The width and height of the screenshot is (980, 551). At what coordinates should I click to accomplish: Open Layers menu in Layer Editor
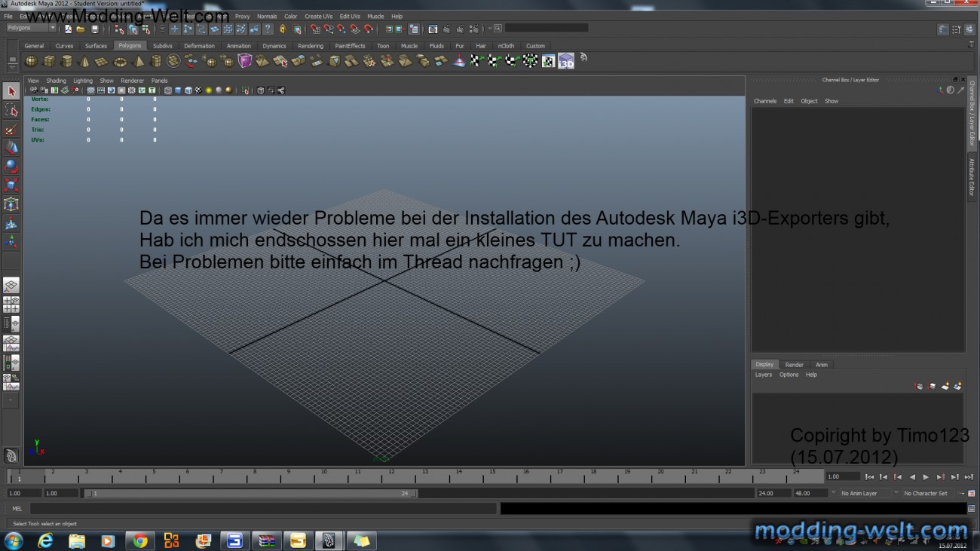(764, 375)
